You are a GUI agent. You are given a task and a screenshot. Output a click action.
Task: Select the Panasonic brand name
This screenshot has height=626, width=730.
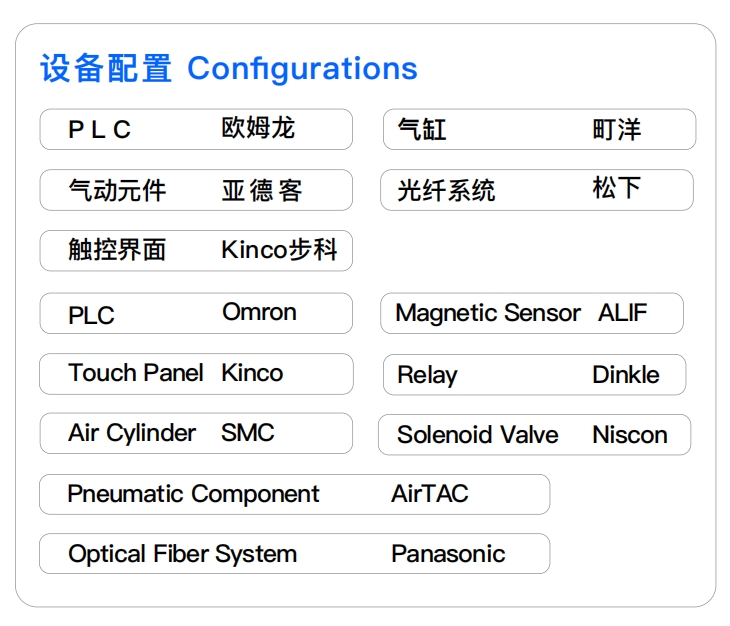tap(448, 554)
